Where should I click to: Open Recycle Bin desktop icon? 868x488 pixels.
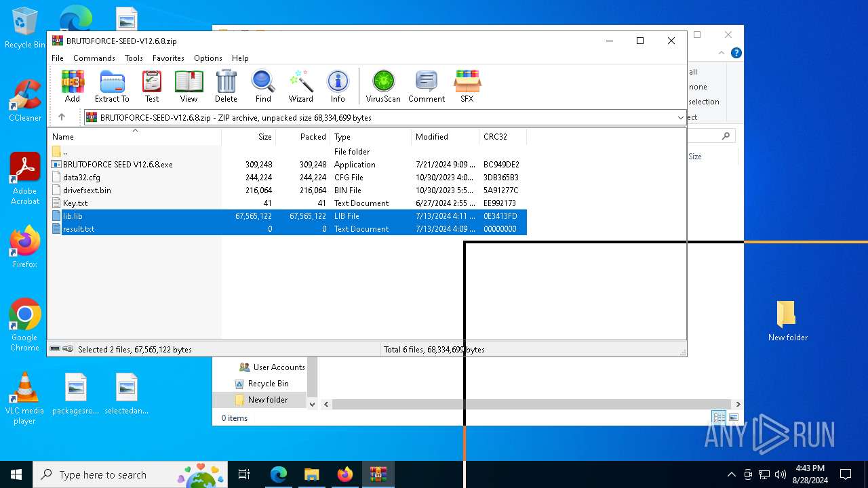click(25, 28)
